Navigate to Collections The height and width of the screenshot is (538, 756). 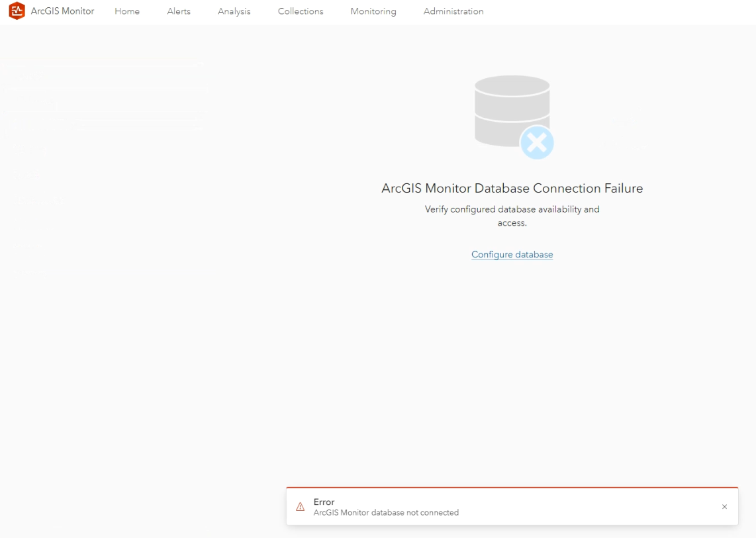(300, 11)
